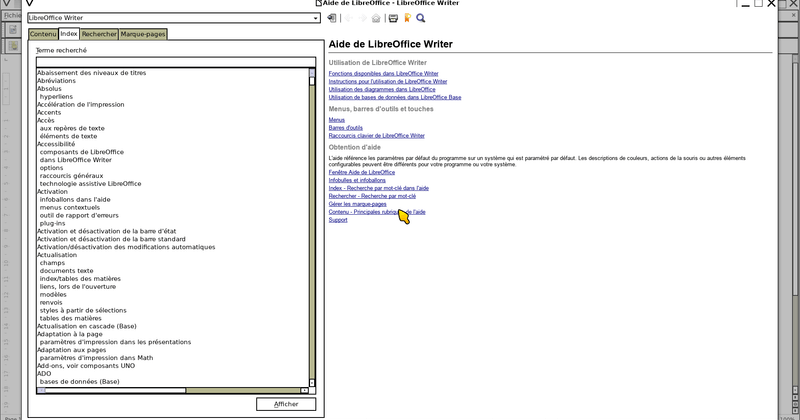Select 'hyperliens' index entry
This screenshot has height=420, width=800.
56,96
